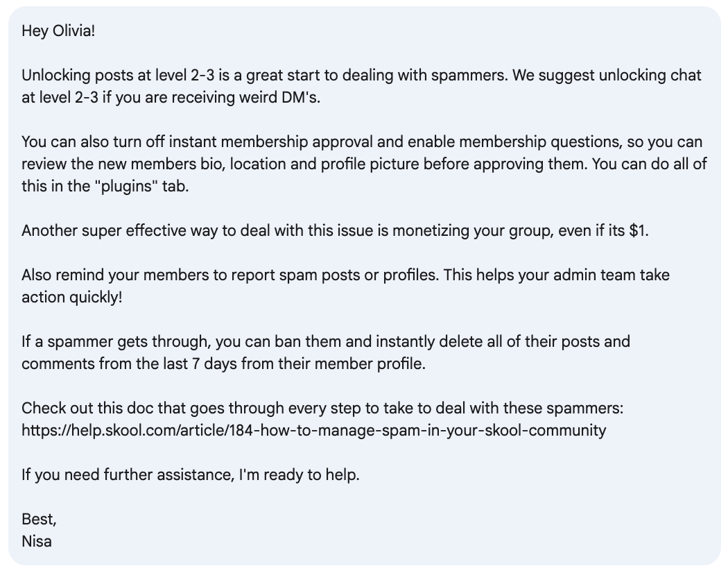Click the phrase "We suggest unlocking chat"
The image size is (728, 573).
tap(607, 76)
